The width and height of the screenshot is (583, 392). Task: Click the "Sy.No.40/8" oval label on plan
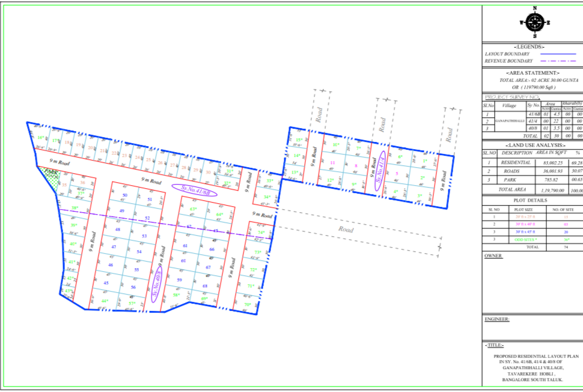[156, 285]
